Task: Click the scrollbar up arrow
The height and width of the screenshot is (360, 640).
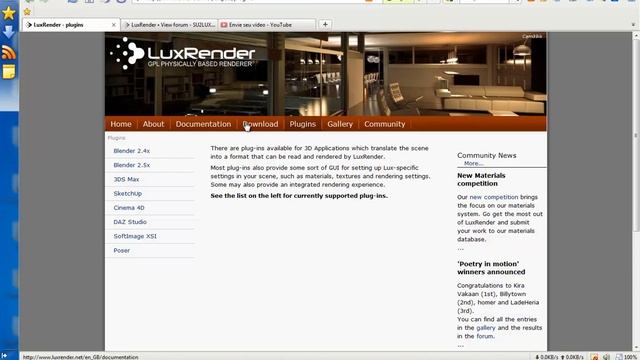Action: (x=636, y=36)
